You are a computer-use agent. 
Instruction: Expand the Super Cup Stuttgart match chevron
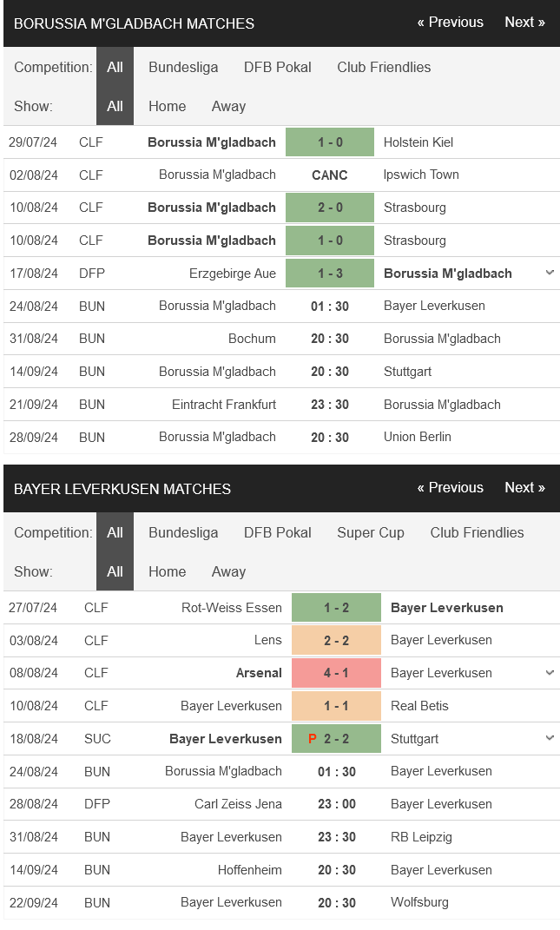coord(549,738)
